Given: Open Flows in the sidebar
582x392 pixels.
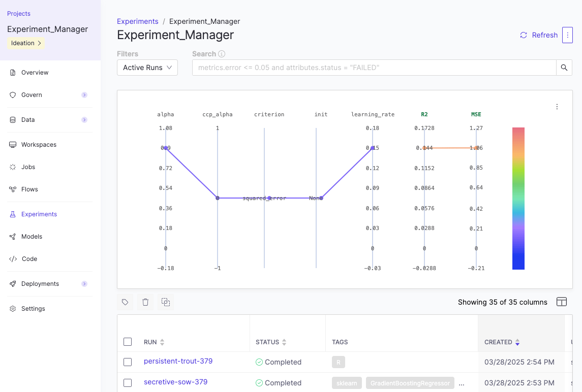Looking at the screenshot, I should (29, 189).
